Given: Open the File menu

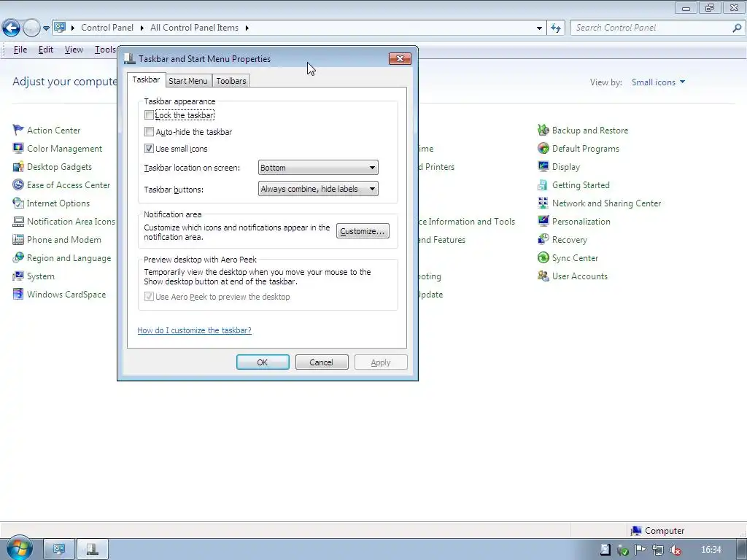Looking at the screenshot, I should (20, 50).
